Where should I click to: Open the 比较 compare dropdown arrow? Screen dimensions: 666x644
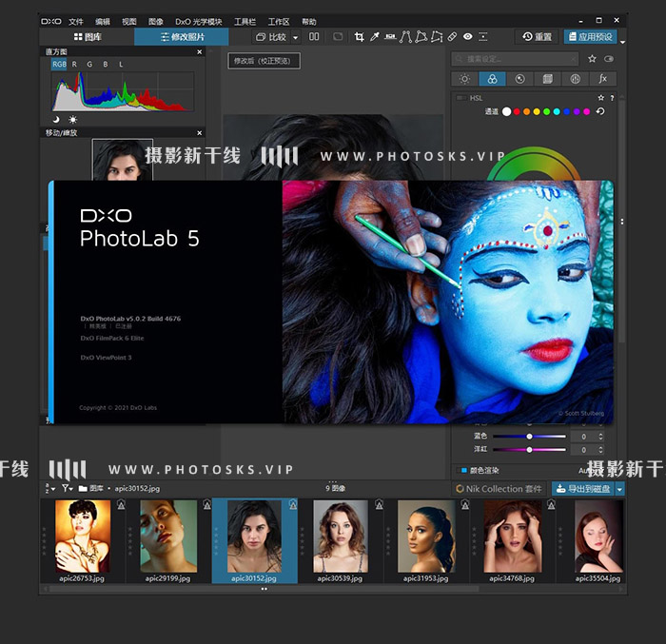pyautogui.click(x=296, y=37)
